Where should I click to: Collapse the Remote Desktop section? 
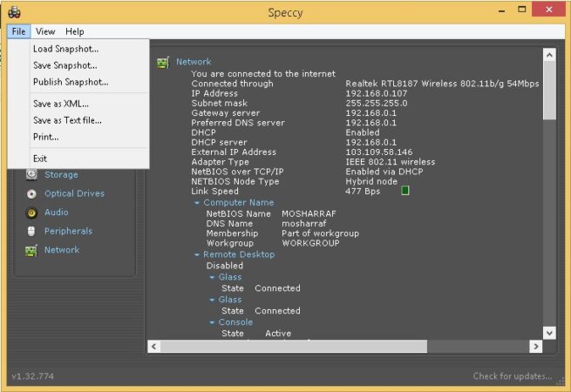point(197,254)
